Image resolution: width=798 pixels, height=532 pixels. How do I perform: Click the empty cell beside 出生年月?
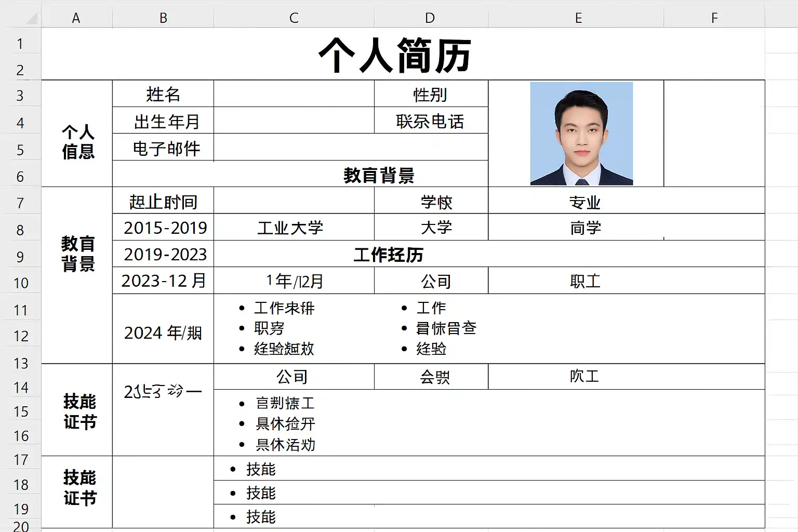click(294, 121)
